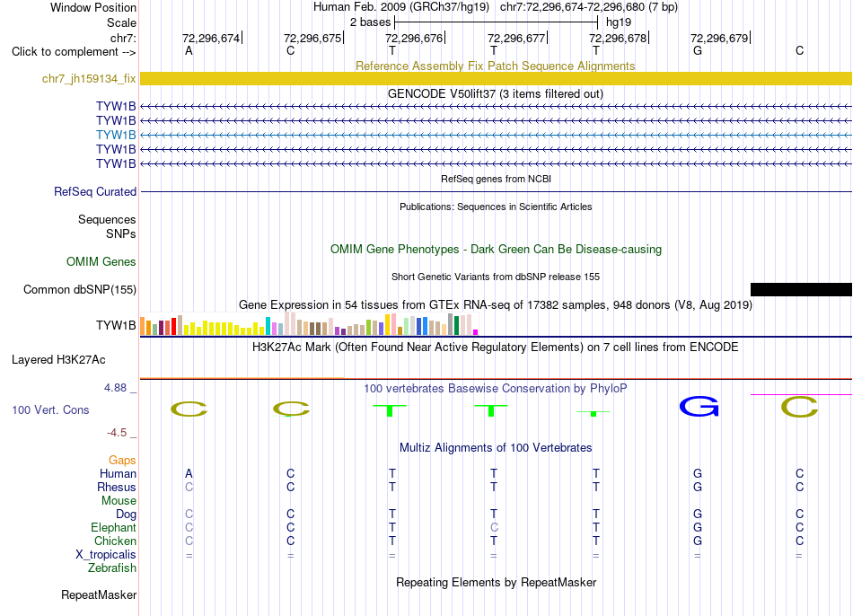Click the 'Zebrafish' species label
The image size is (853, 616).
click(x=112, y=568)
